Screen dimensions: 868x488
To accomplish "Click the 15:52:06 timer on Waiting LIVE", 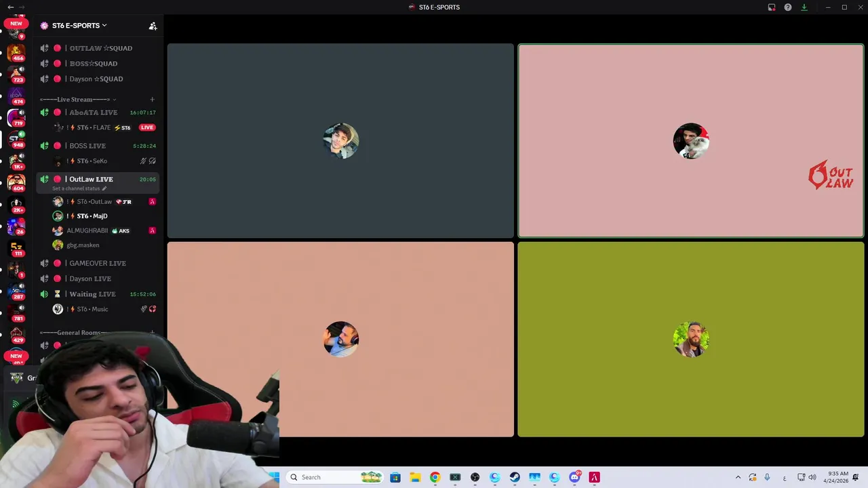I will click(142, 294).
